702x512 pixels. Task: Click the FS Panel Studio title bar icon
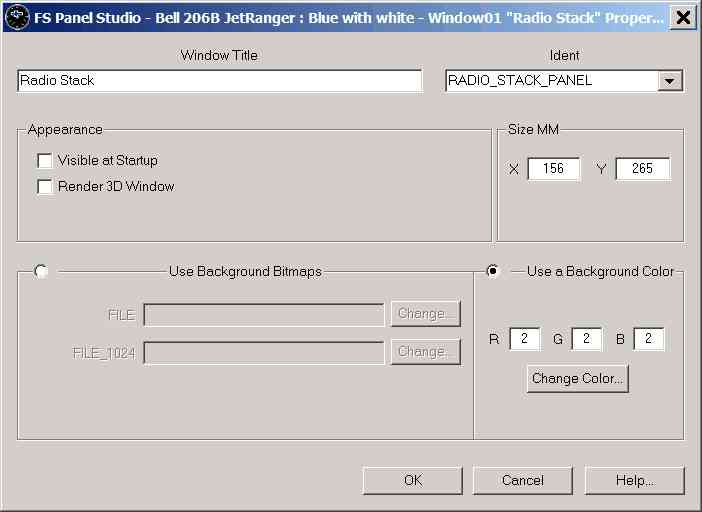(x=17, y=17)
